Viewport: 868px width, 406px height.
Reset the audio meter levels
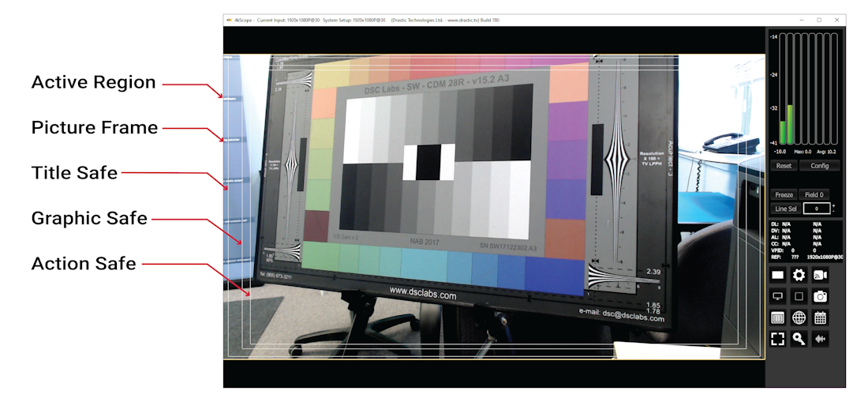(x=784, y=166)
